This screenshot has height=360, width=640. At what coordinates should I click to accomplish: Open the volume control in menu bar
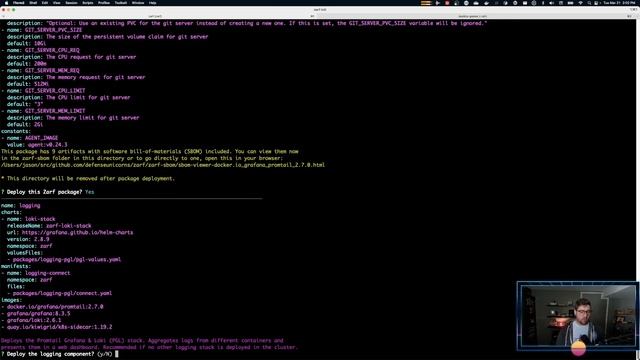point(551,2)
